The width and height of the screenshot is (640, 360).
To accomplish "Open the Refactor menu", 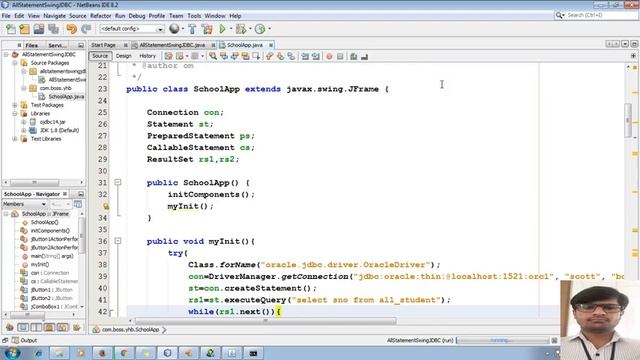I will pos(100,16).
